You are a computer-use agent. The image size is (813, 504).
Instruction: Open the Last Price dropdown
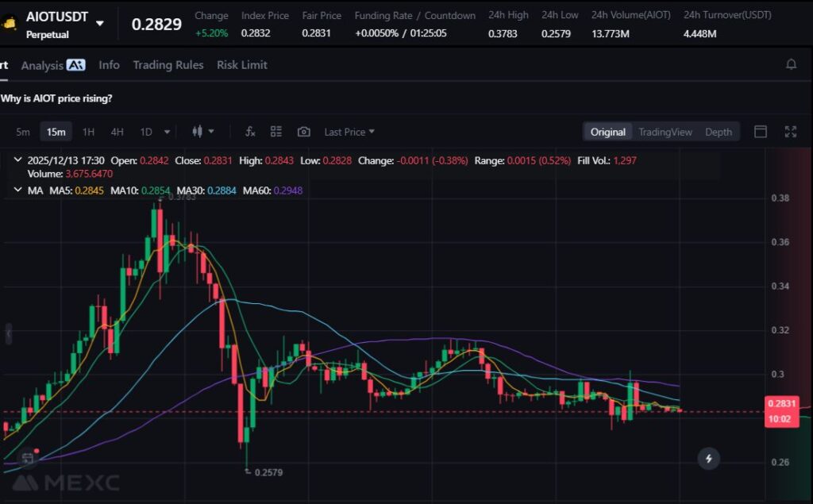click(349, 132)
